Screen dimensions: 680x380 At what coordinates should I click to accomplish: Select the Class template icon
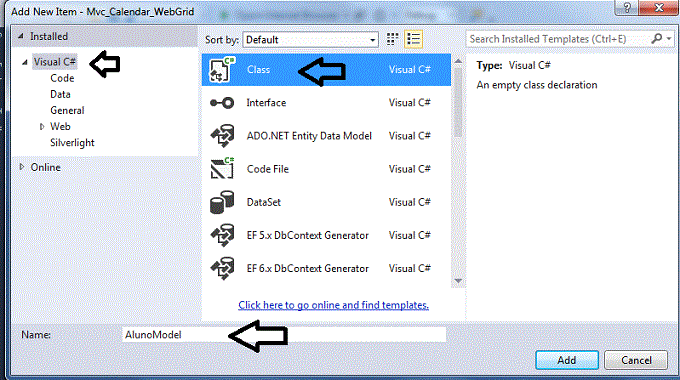coord(222,69)
